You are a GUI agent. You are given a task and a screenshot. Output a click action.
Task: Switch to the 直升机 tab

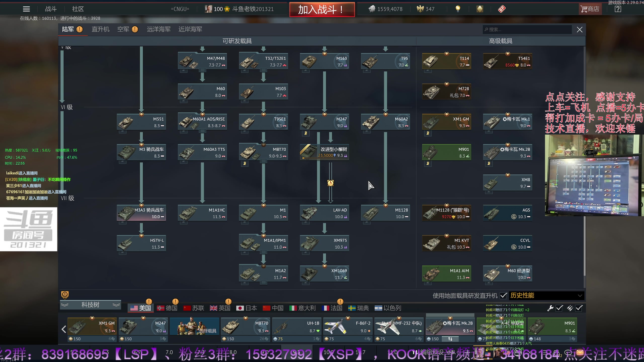pos(100,29)
